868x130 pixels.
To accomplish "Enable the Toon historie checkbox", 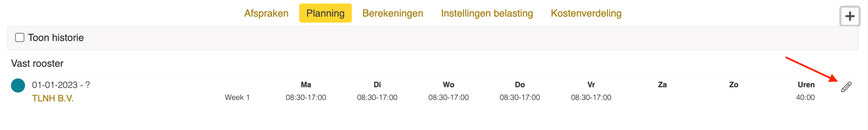I will (x=20, y=37).
